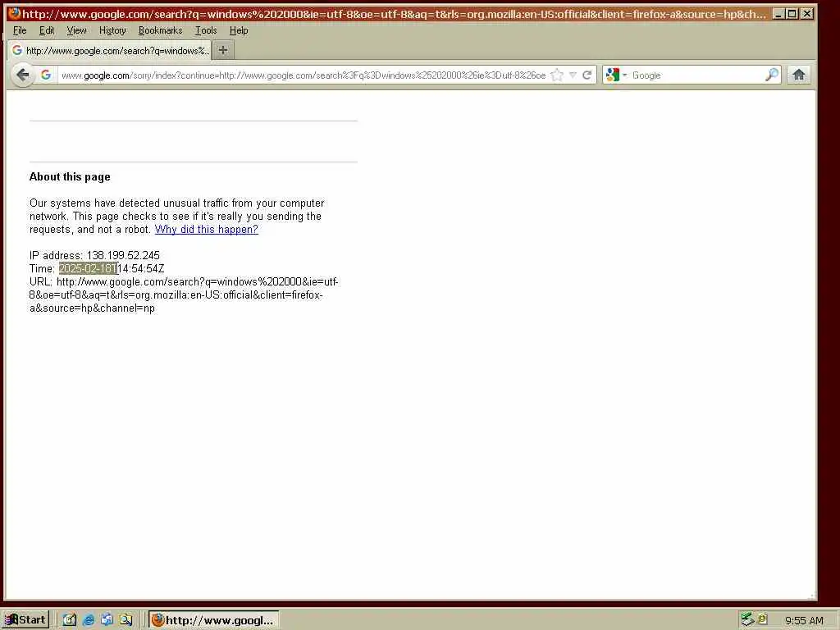Select the google.com search tab

click(x=110, y=50)
